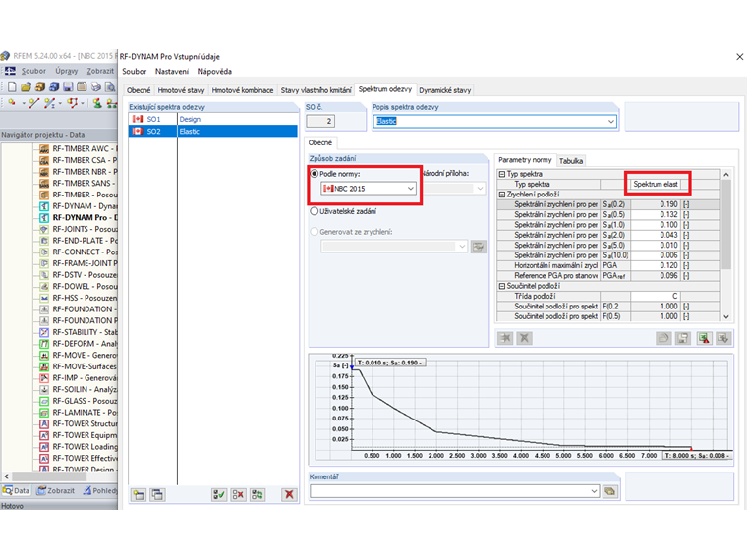This screenshot has width=747, height=560.
Task: Open Nastavení menu in RF-DYNAM Pro
Action: [172, 72]
